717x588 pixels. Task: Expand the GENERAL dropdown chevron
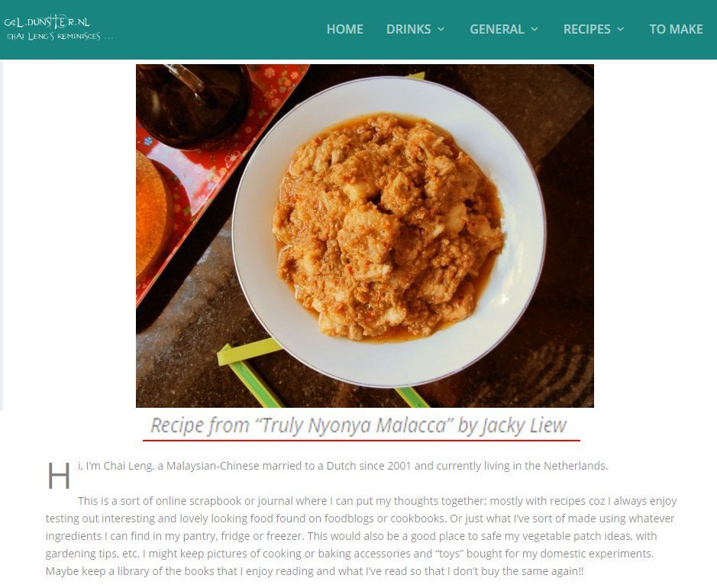click(x=534, y=29)
